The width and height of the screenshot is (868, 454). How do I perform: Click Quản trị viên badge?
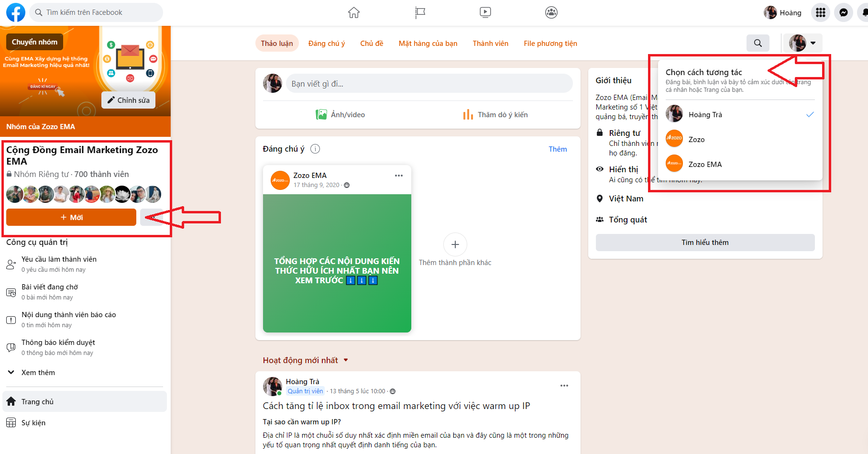305,391
